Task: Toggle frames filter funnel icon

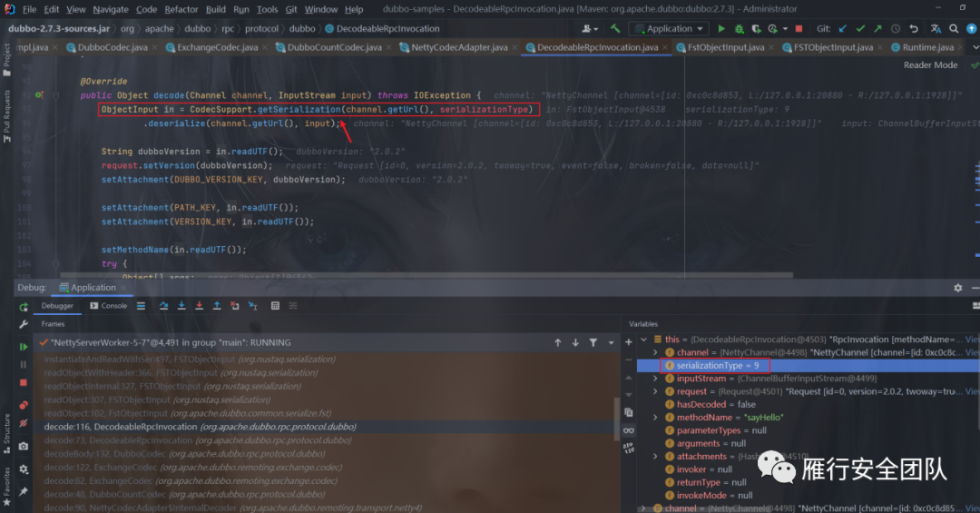Action: (x=593, y=343)
